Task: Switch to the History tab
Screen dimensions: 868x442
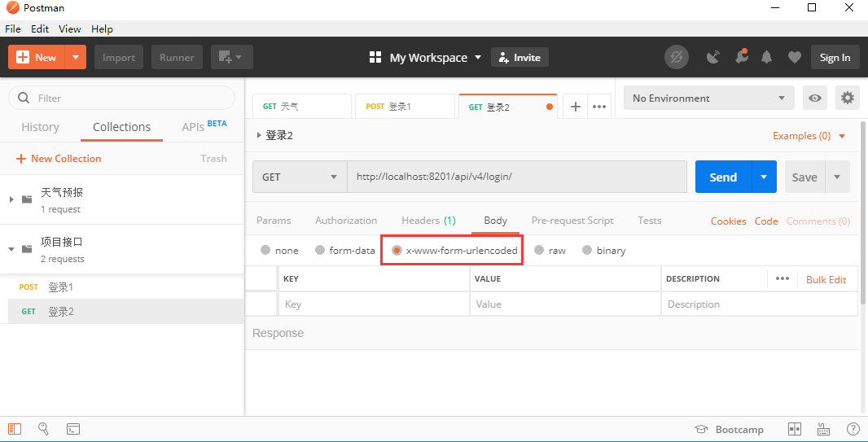Action: click(x=40, y=127)
